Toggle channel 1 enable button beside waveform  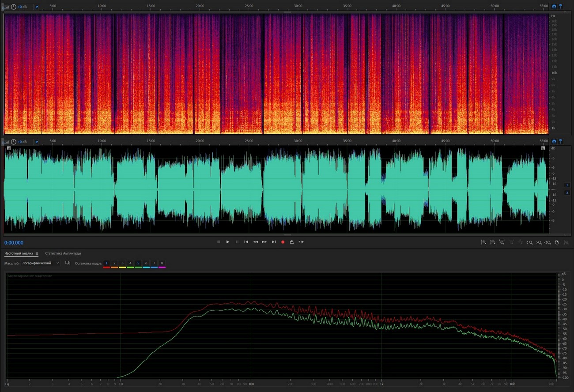[x=567, y=185]
